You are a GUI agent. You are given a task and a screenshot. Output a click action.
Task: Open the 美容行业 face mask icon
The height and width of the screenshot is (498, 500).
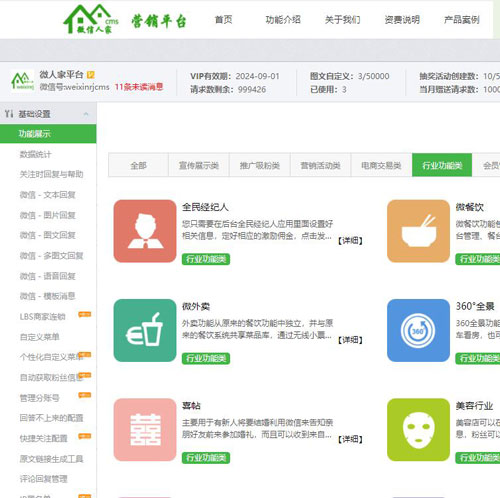[x=418, y=430]
